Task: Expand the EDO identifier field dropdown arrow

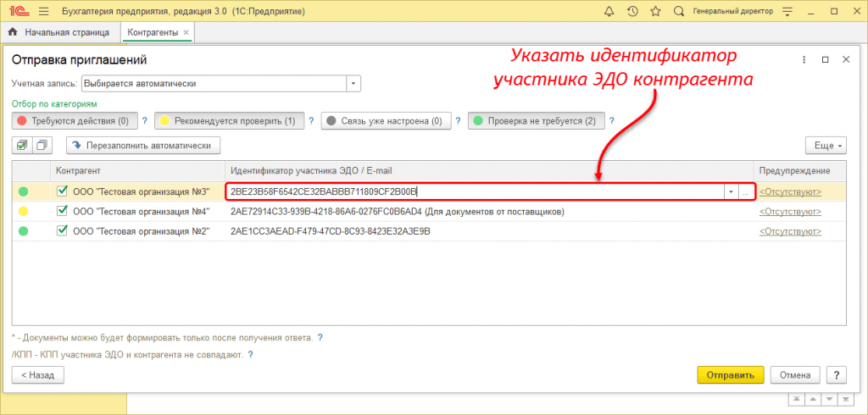Action: coord(730,192)
